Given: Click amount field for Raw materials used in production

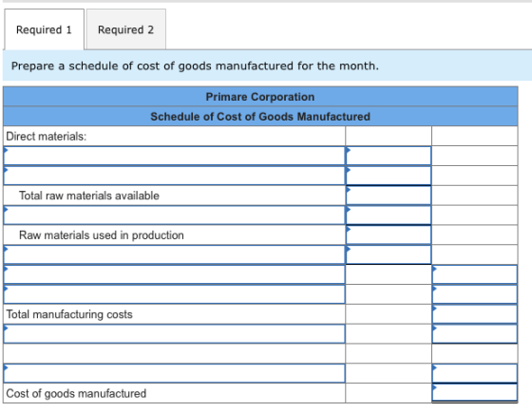Looking at the screenshot, I should tap(389, 235).
